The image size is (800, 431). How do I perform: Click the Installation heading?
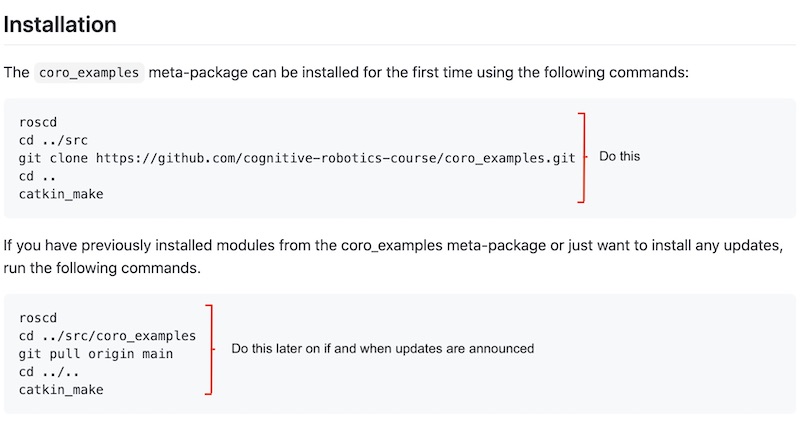60,24
